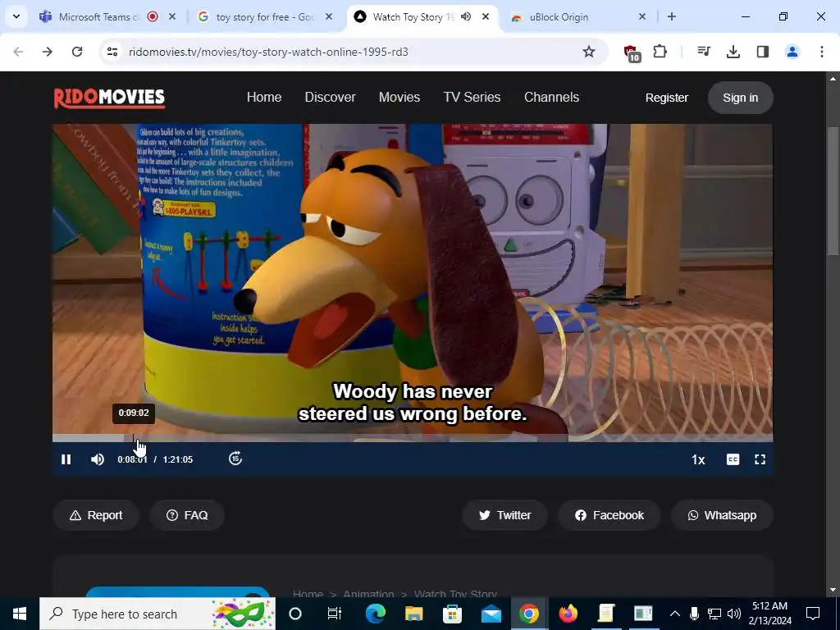Open the RidoMovies logo homepage

coord(109,98)
